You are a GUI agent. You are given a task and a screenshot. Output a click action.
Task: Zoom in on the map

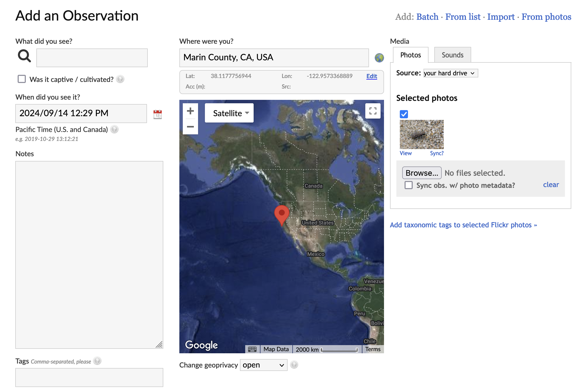pos(190,111)
